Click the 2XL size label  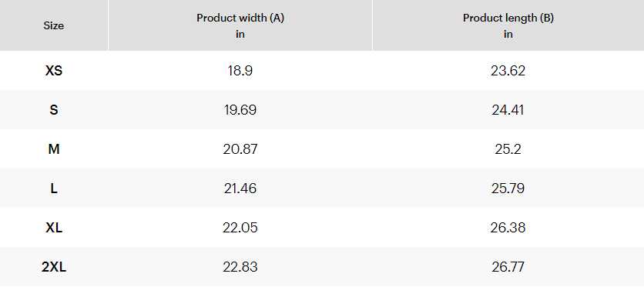tap(54, 267)
